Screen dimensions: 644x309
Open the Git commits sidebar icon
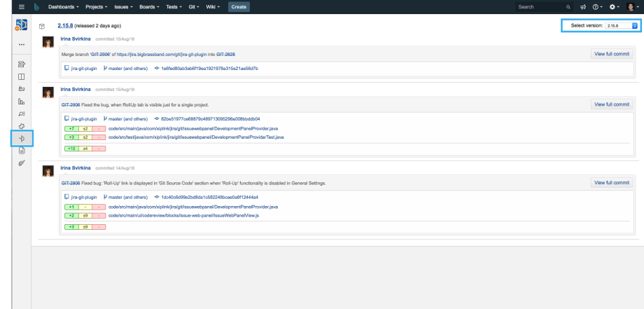[22, 139]
